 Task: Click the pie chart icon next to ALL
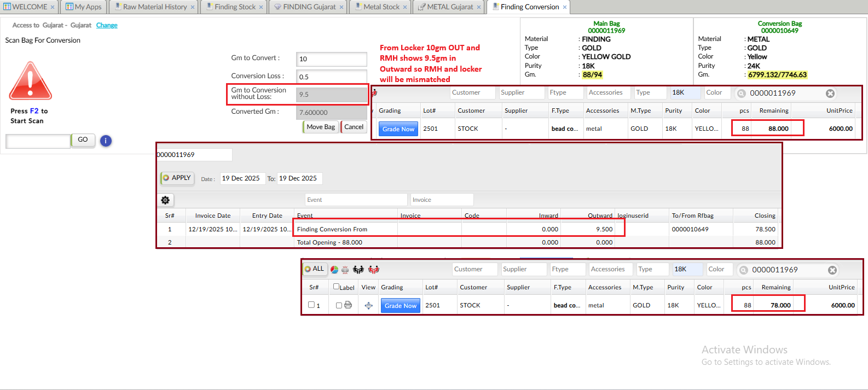coord(334,270)
